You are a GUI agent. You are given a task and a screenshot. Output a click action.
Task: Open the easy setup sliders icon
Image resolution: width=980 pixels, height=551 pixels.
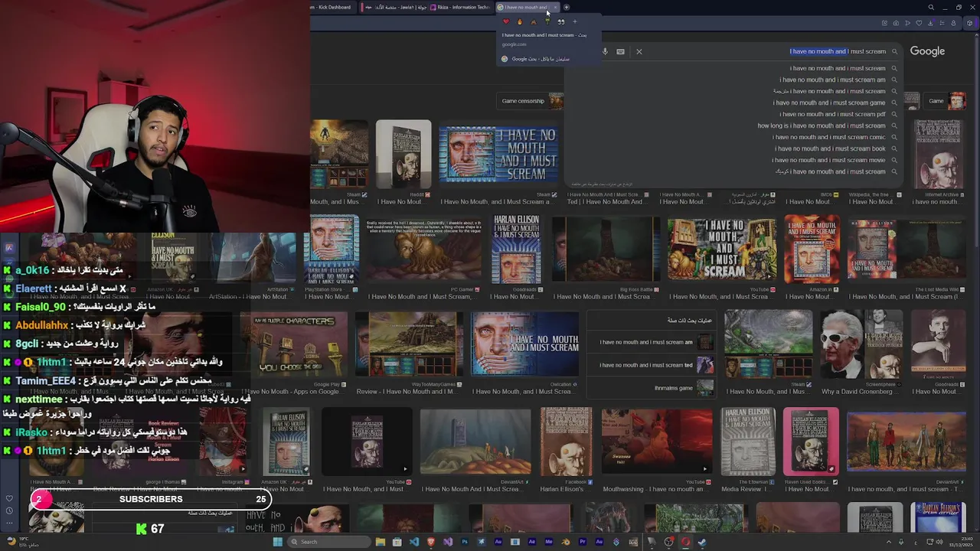942,23
